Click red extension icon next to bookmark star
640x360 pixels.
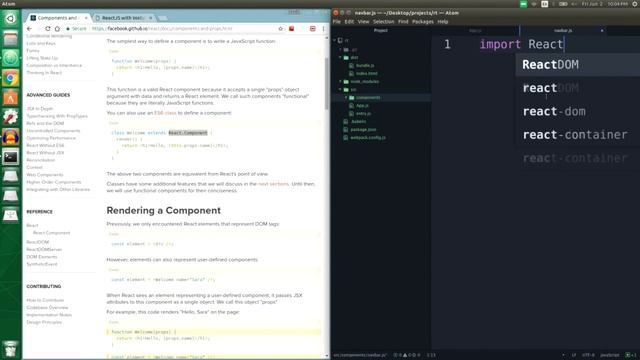pos(291,29)
